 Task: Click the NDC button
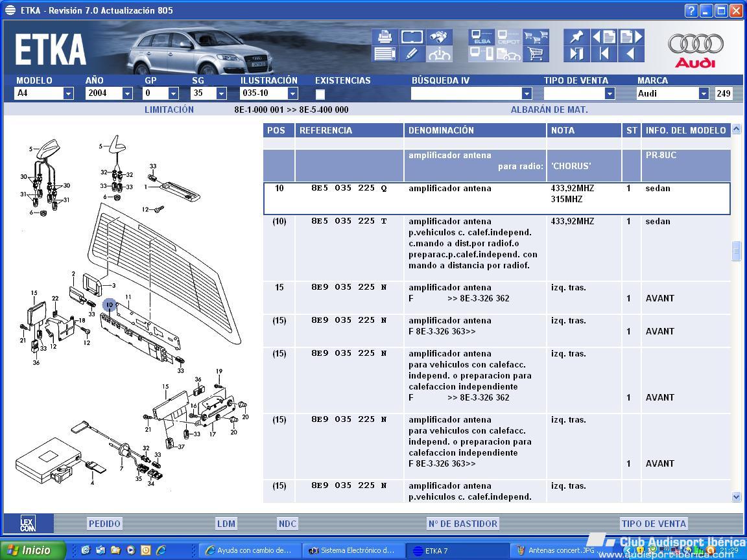point(287,524)
